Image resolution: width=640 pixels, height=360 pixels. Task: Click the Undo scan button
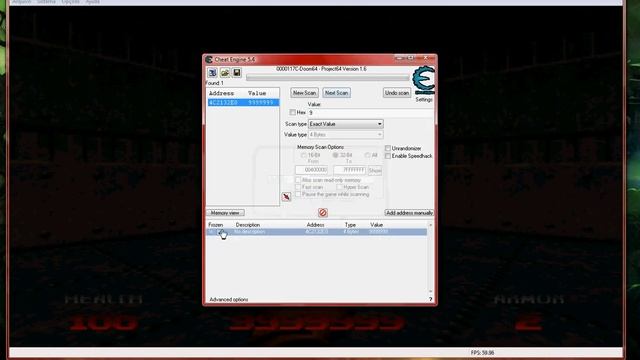397,93
